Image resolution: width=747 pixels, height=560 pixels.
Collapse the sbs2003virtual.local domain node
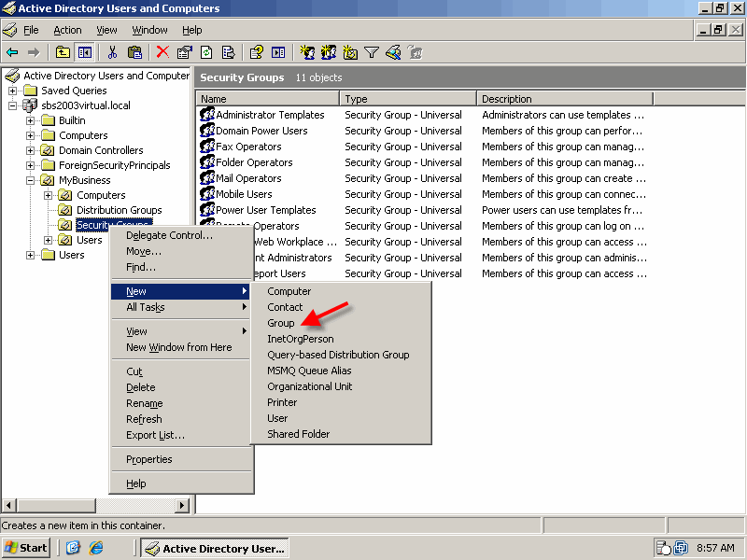12,105
